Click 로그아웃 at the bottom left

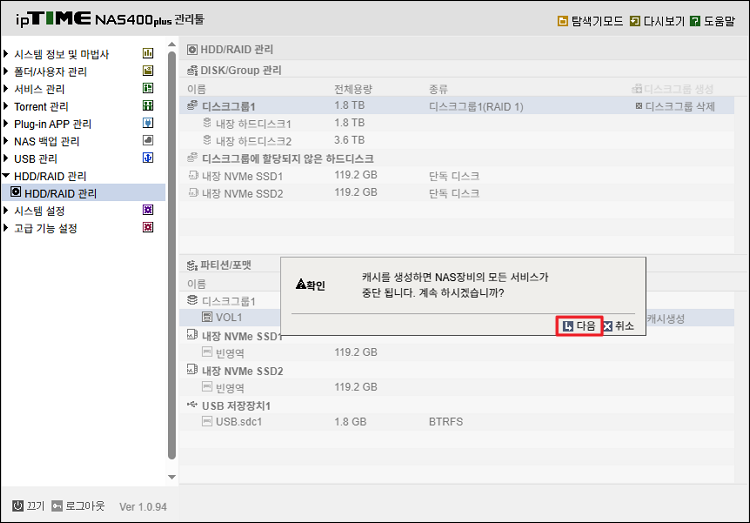(78, 505)
